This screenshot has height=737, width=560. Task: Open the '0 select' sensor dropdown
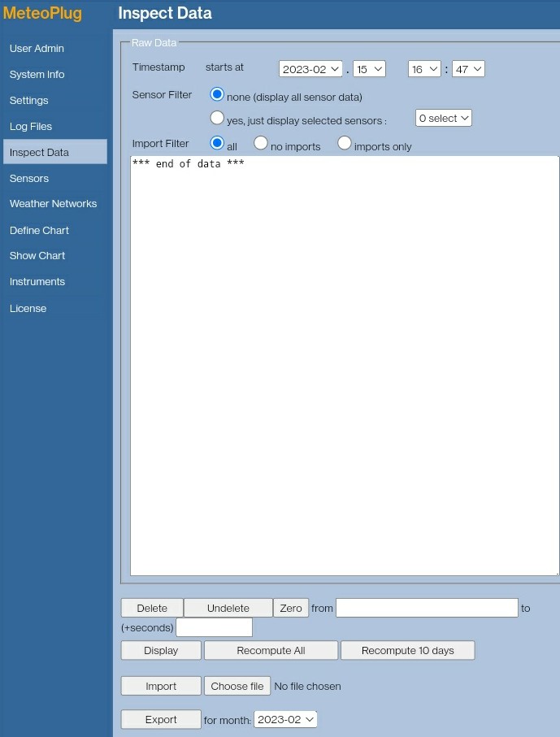(x=444, y=118)
